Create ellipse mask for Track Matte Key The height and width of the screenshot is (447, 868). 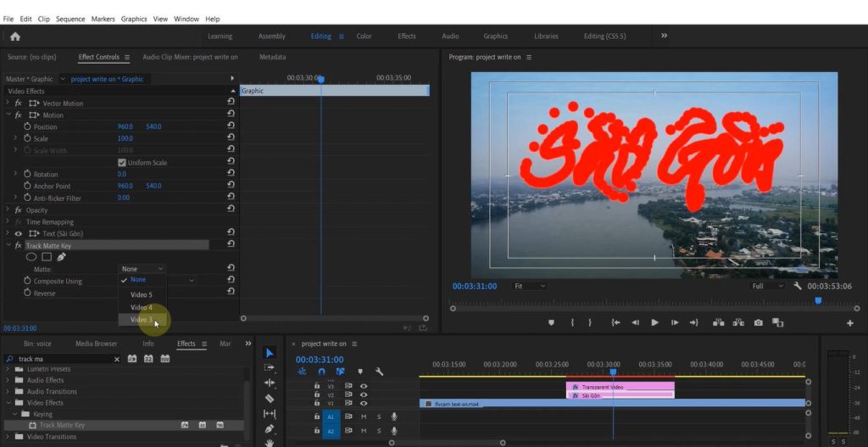31,257
